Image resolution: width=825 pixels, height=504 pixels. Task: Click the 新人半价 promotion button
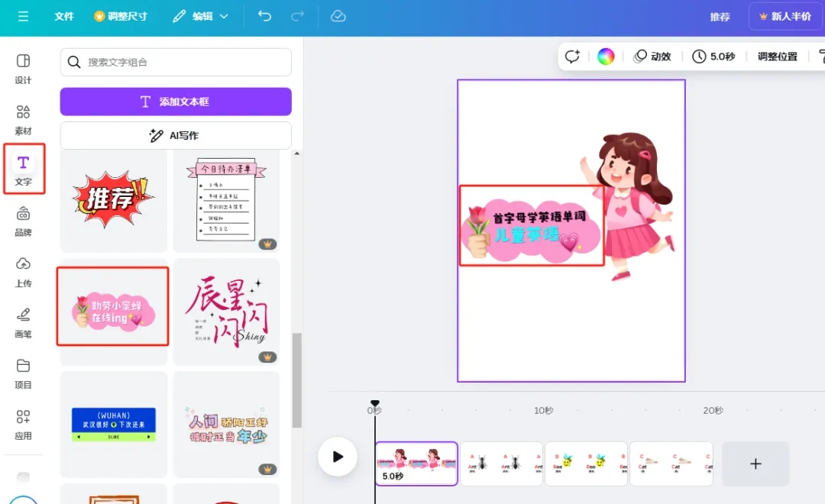point(785,16)
